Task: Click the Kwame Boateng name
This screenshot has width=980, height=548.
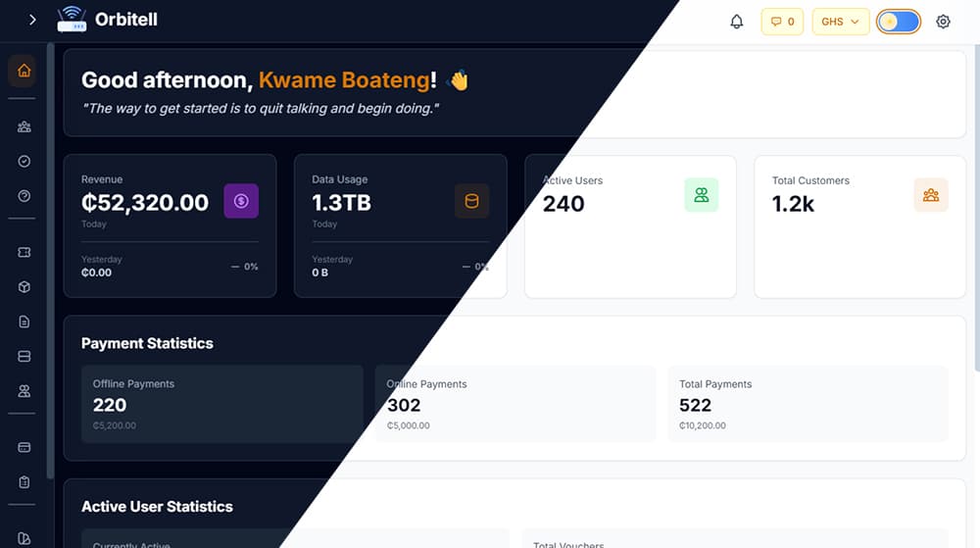Action: (344, 80)
